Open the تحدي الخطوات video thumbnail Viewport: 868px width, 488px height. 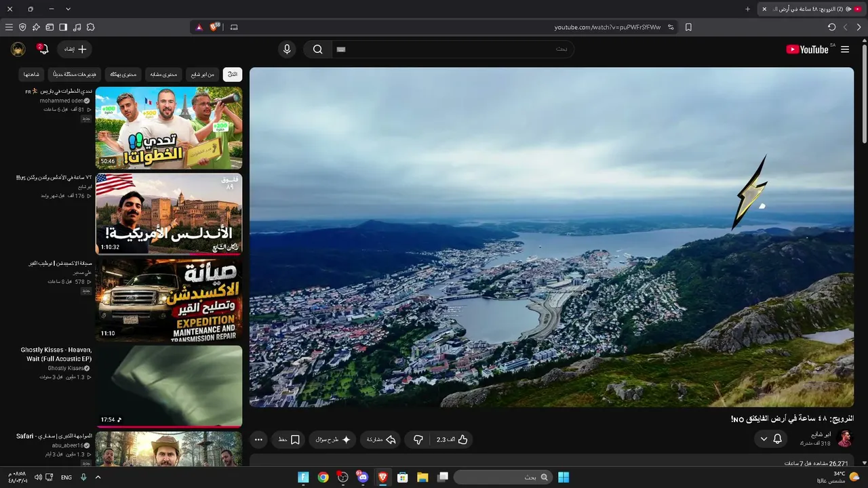pyautogui.click(x=169, y=128)
